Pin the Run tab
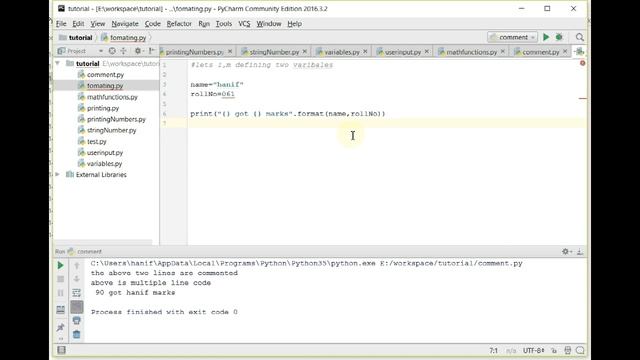The image size is (640, 360). click(60, 327)
